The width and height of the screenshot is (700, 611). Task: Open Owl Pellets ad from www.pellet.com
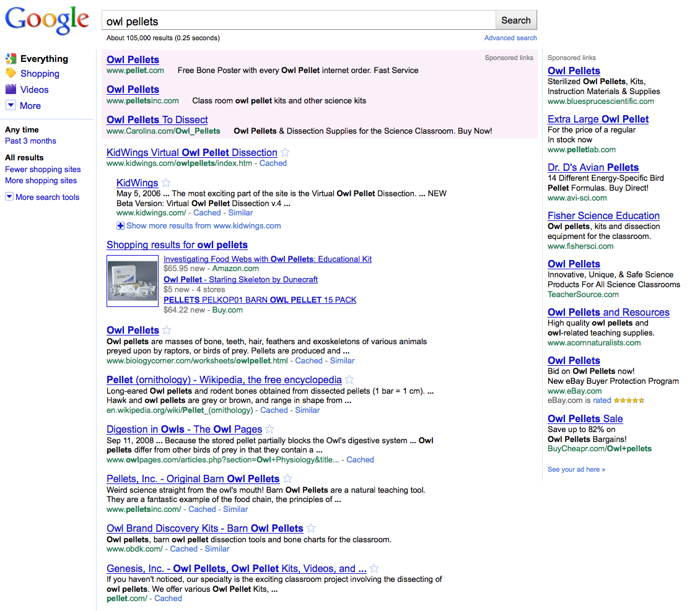click(133, 59)
